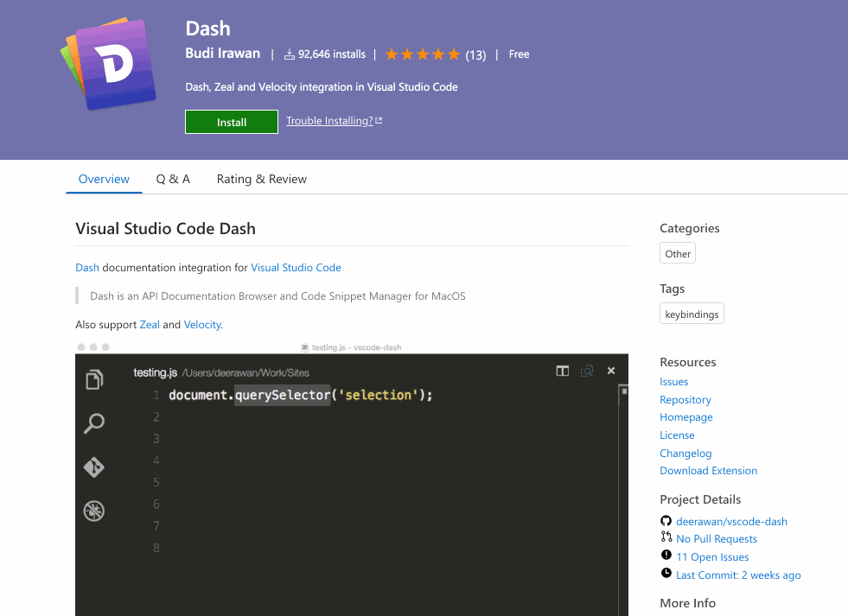Open the Trouble Installing? link

coord(329,120)
